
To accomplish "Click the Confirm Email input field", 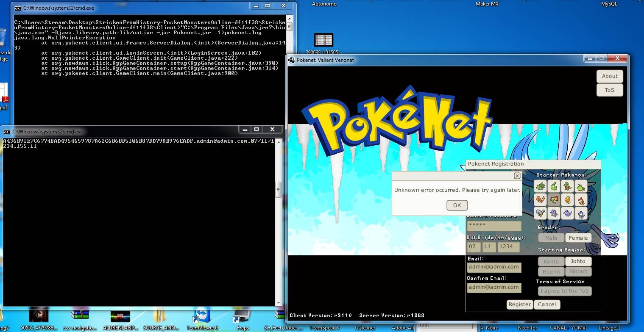I will pos(494,288).
